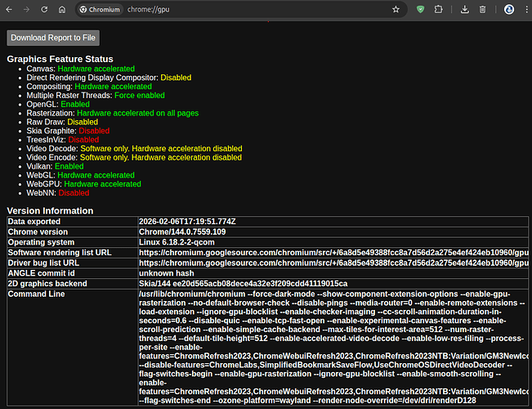
Task: Select Raw Draw: Disabled entry
Action: click(62, 122)
